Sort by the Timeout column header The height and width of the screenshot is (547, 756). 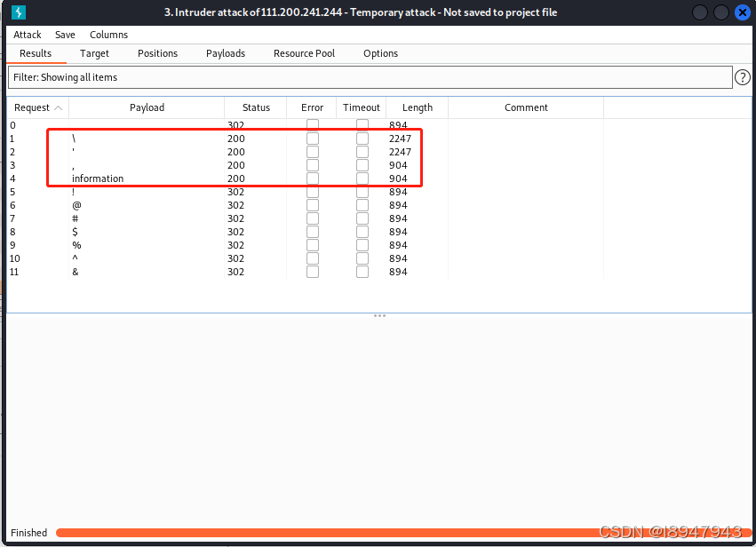[362, 107]
